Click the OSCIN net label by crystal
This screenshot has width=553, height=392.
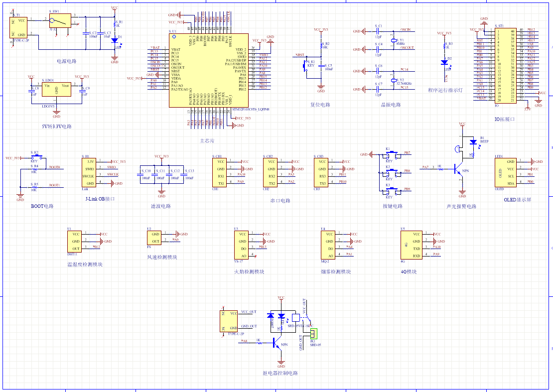pos(406,29)
